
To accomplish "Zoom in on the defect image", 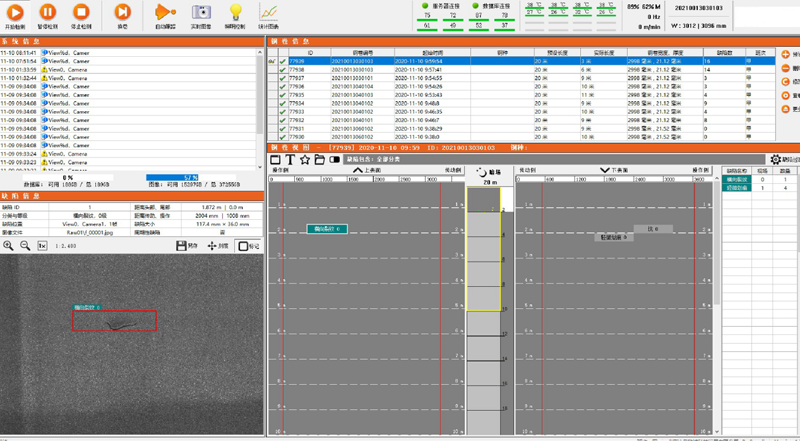I will [x=8, y=245].
